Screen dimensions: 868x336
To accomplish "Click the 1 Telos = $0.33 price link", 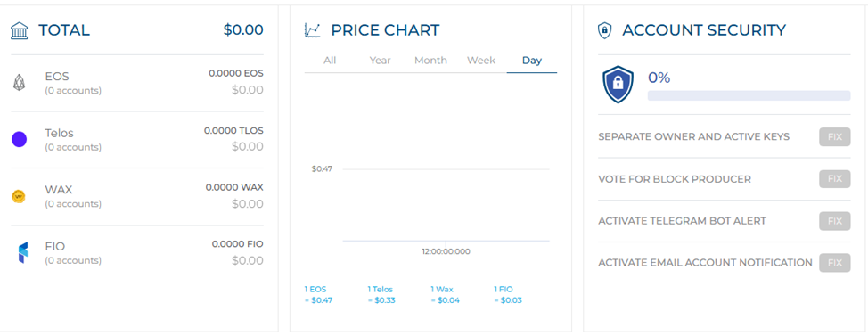I will point(382,294).
